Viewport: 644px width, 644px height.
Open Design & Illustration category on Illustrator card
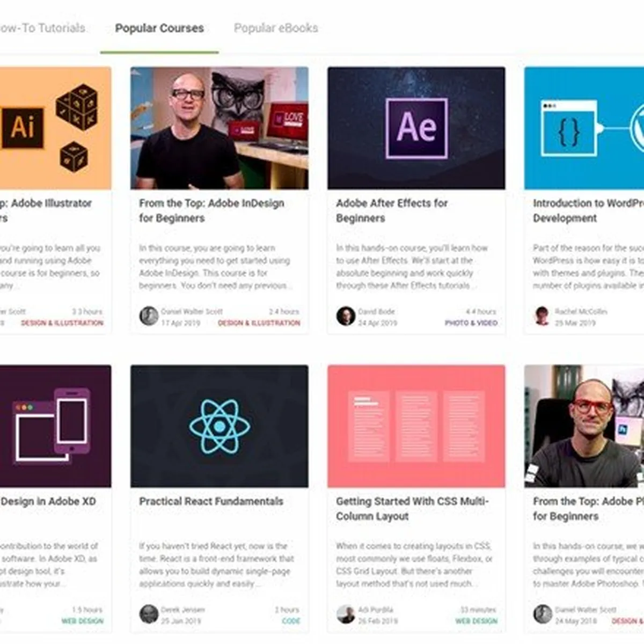62,323
